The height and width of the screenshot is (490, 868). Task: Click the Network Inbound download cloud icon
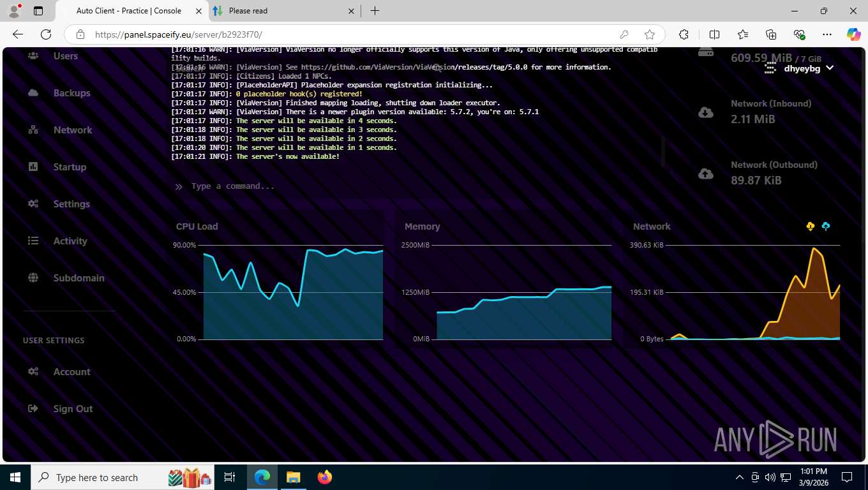[706, 113]
